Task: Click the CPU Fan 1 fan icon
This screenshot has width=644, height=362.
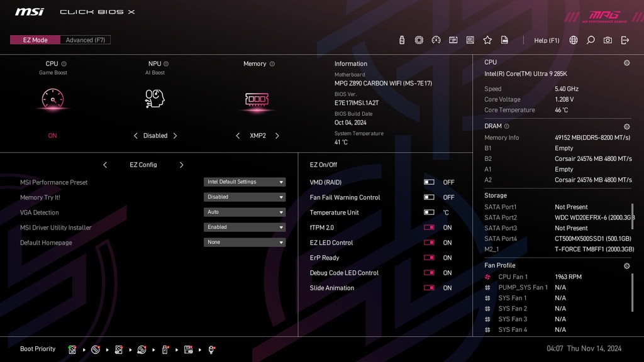Action: (487, 277)
